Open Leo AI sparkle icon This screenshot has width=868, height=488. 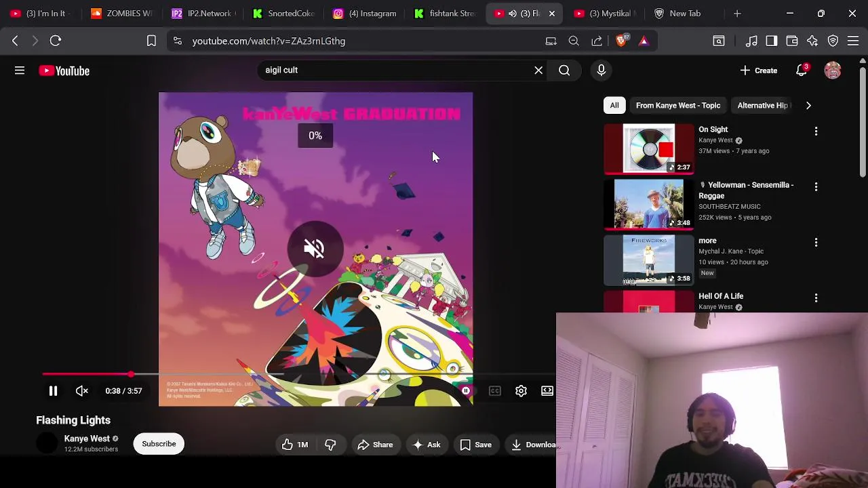812,41
